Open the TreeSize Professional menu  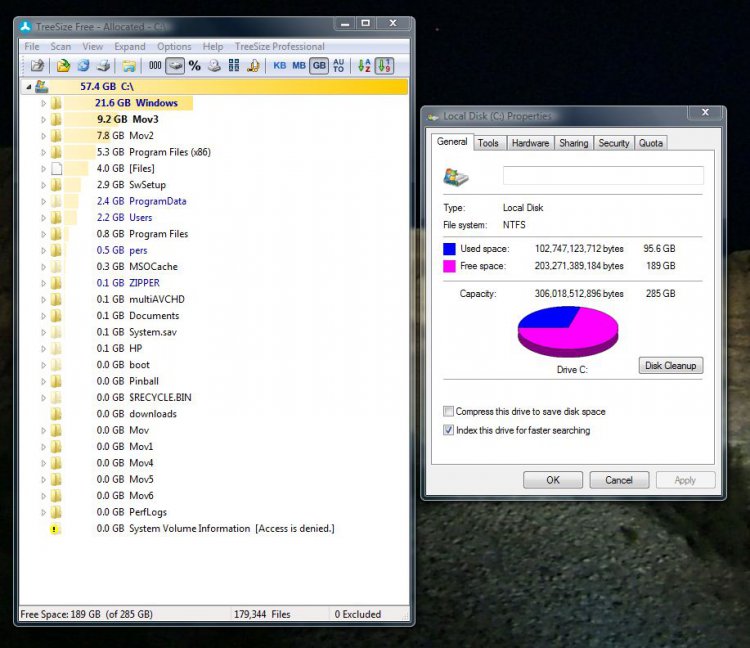(x=280, y=46)
